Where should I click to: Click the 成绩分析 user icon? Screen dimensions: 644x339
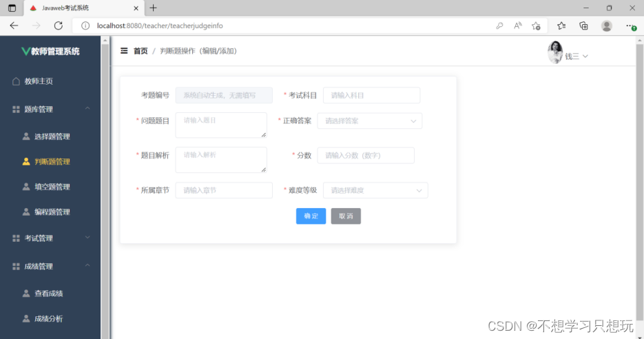[x=26, y=318]
